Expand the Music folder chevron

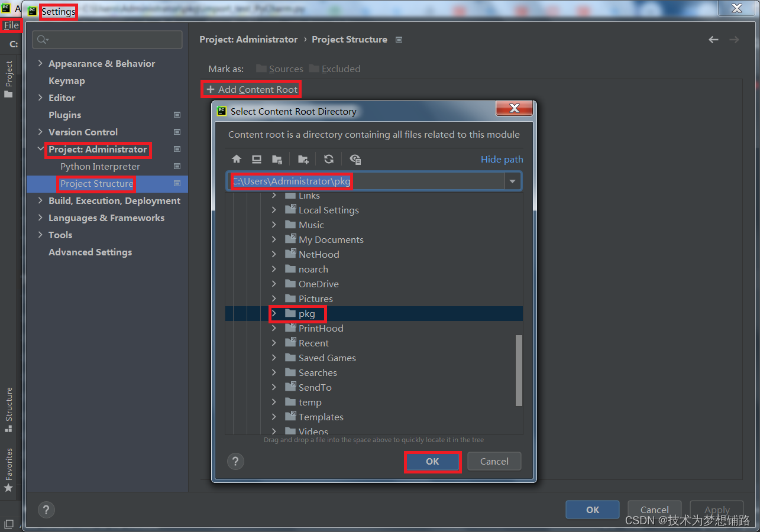274,225
